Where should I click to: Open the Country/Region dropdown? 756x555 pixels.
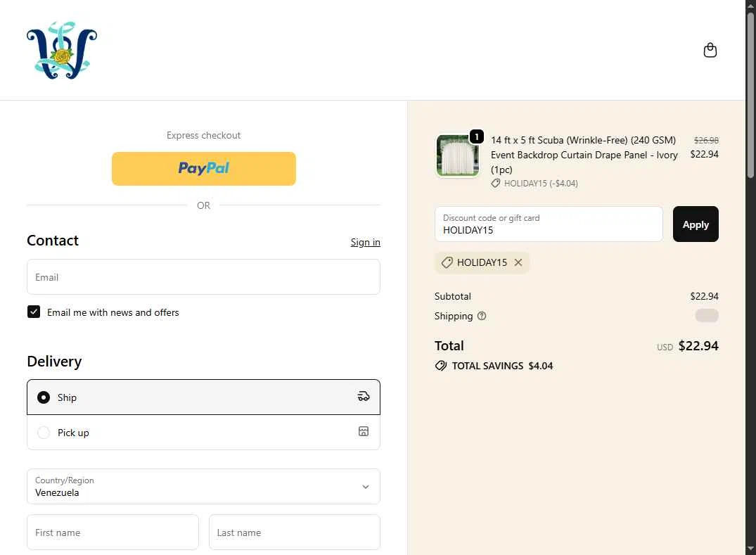point(203,487)
